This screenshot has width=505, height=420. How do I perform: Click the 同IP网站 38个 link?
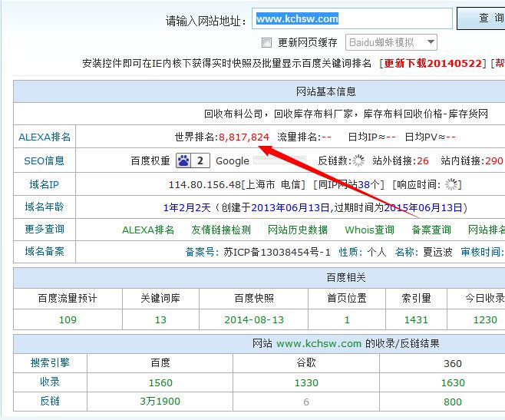click(x=361, y=184)
